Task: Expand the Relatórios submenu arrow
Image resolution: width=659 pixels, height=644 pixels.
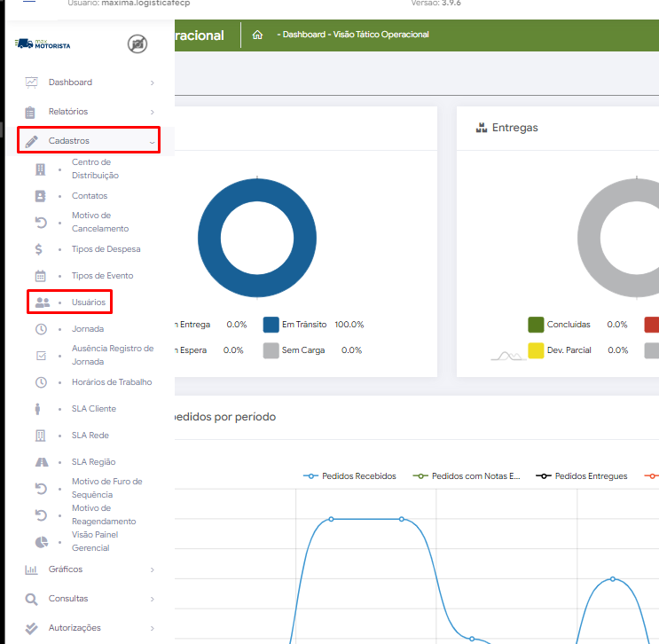Action: tap(152, 113)
